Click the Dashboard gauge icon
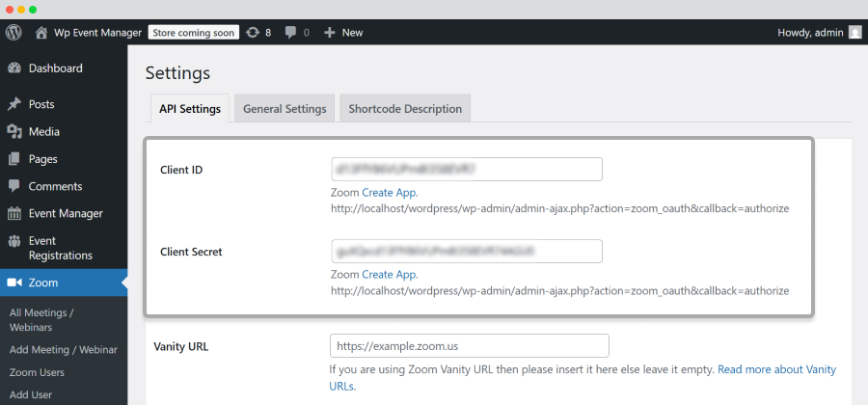The image size is (868, 405). point(14,68)
